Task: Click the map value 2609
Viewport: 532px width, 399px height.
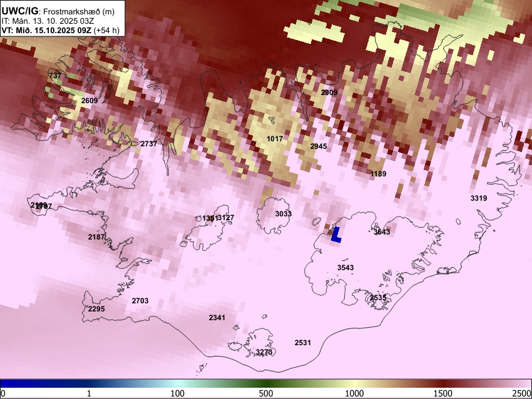Action: pos(90,101)
